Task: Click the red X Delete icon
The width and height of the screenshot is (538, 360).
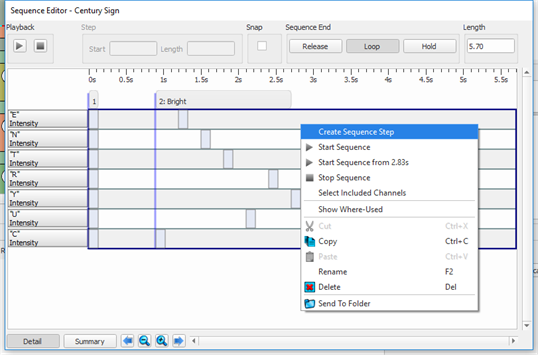Action: [x=309, y=287]
